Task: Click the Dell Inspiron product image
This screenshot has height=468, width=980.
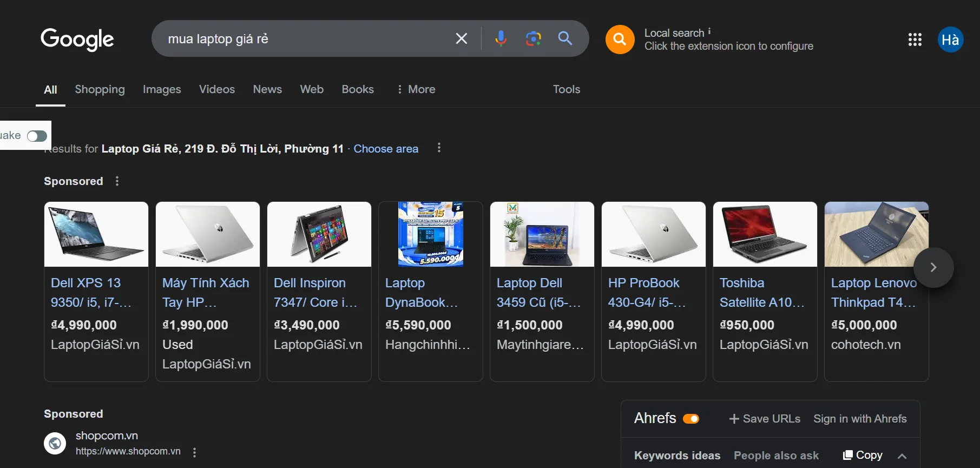Action: pyautogui.click(x=319, y=234)
